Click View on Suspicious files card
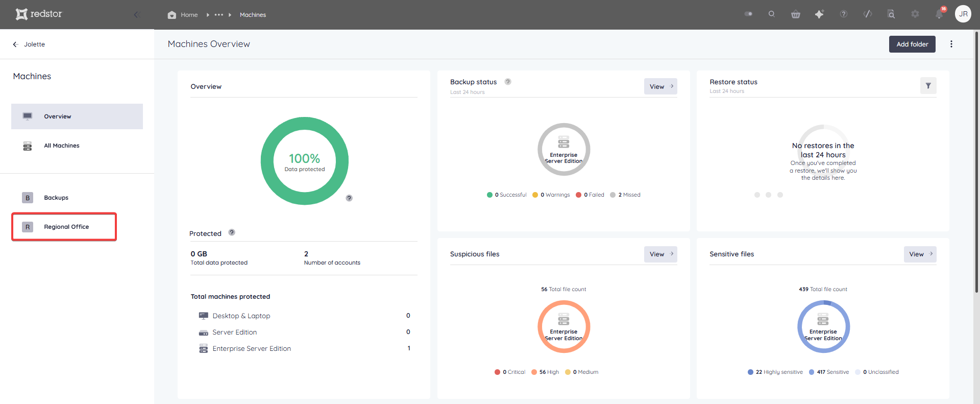 (x=660, y=254)
